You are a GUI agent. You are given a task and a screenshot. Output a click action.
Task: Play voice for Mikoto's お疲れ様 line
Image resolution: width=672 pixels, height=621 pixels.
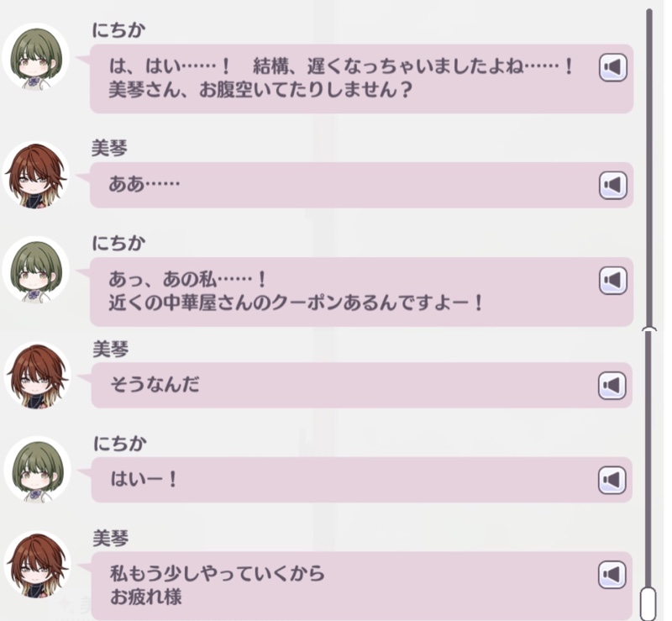612,575
